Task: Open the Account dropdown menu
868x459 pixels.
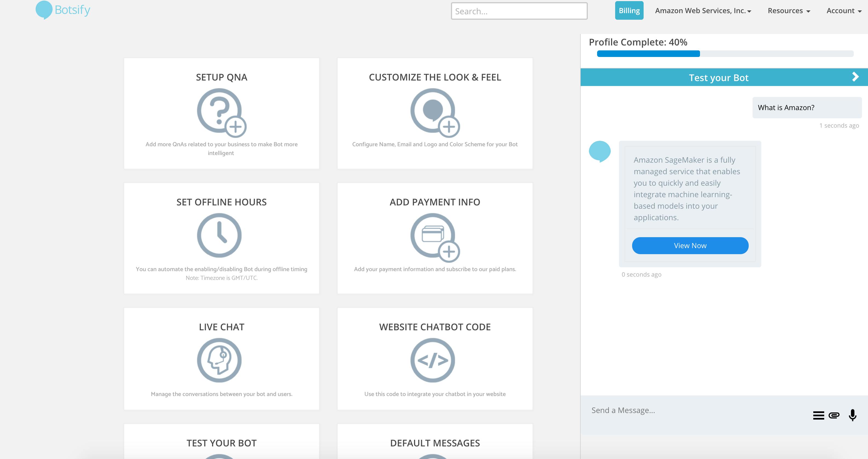Action: tap(844, 11)
